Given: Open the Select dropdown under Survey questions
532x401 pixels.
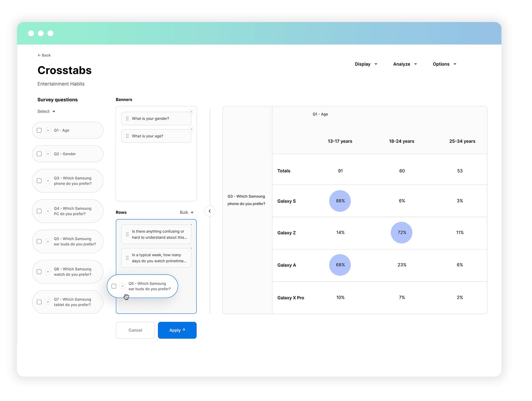Looking at the screenshot, I should pyautogui.click(x=46, y=112).
